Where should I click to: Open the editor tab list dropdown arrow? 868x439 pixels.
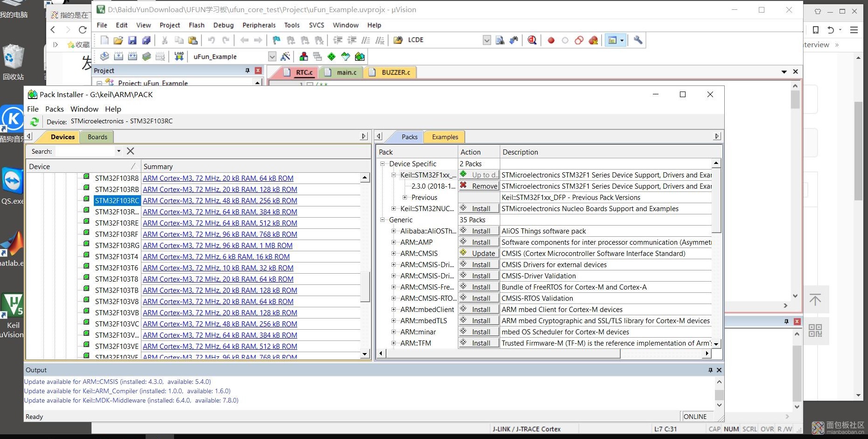[784, 72]
